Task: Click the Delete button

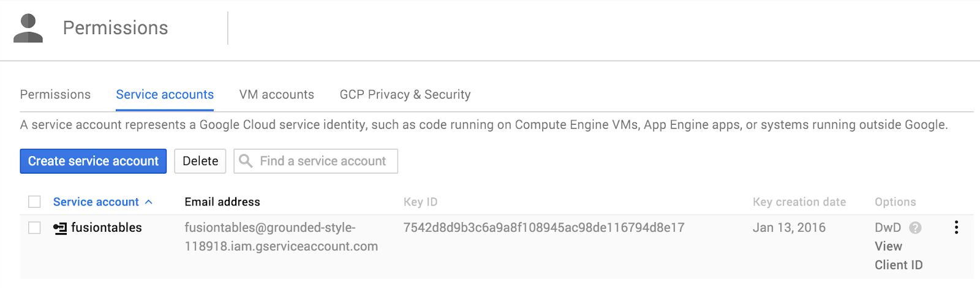Action: 200,161
